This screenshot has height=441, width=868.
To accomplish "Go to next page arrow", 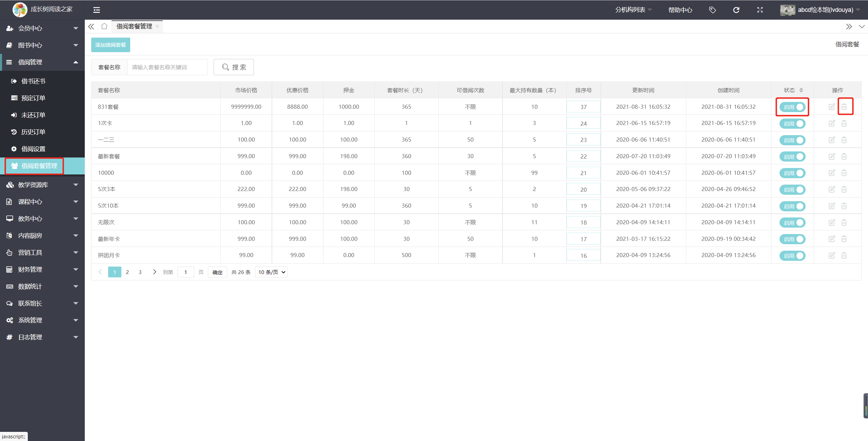I will (155, 272).
